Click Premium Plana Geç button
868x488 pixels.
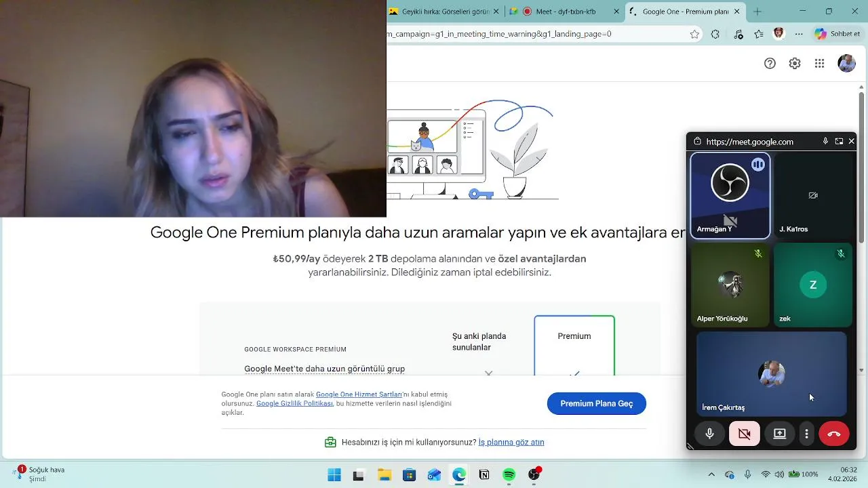[x=597, y=403]
